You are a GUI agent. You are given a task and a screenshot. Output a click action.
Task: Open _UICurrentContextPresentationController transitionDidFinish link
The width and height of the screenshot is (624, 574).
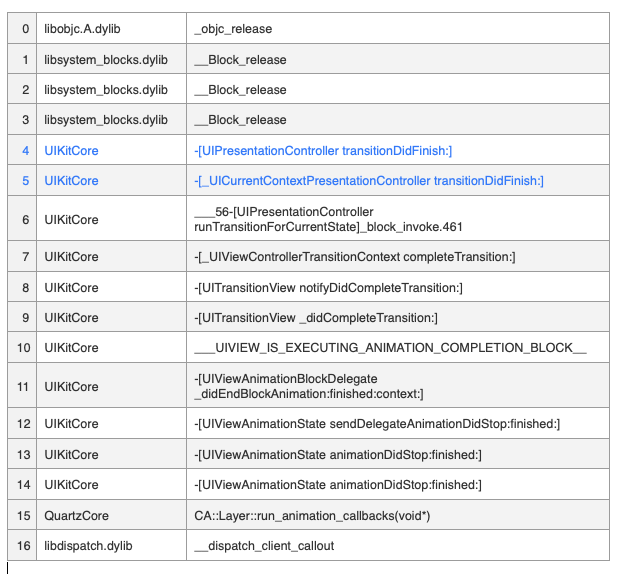pos(369,181)
